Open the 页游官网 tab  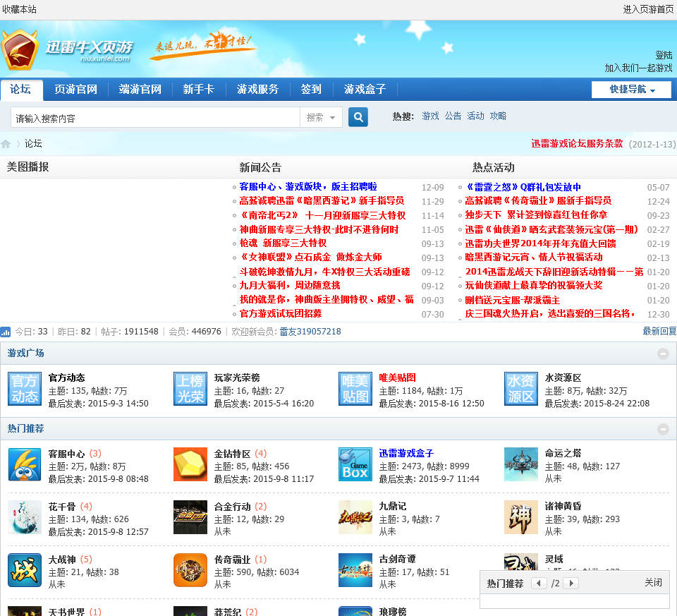click(x=75, y=90)
